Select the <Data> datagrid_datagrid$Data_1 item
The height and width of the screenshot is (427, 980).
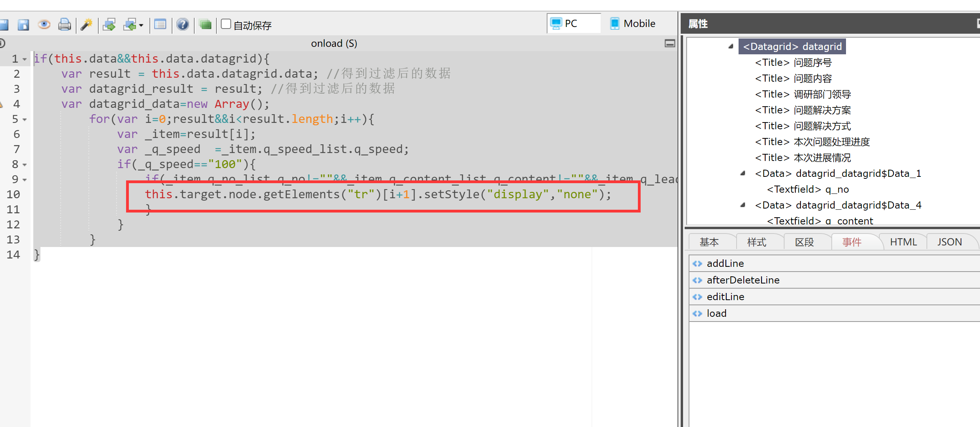pos(838,173)
